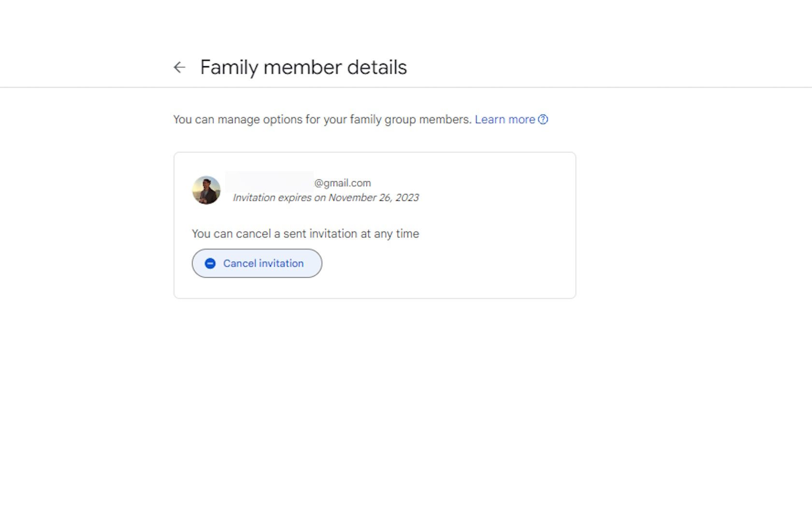Select the family member card panel
Image resolution: width=812 pixels, height=522 pixels.
click(x=375, y=225)
